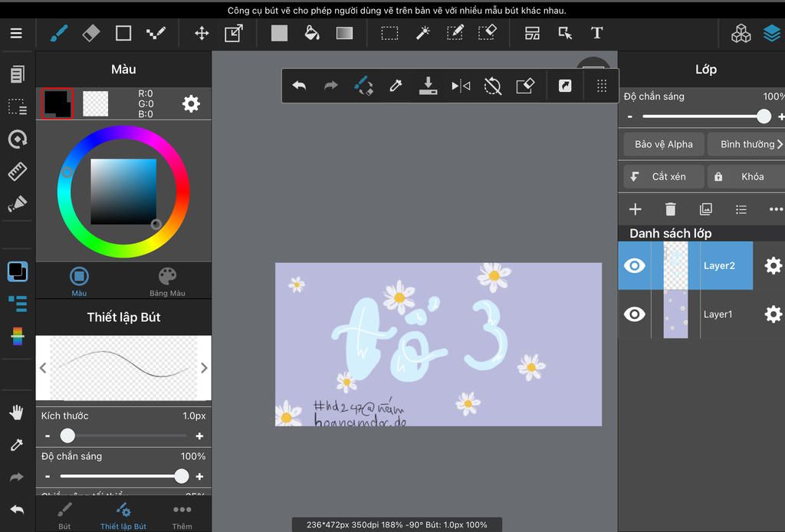785x532 pixels.
Task: Open the layer more options ellipsis
Action: (776, 209)
